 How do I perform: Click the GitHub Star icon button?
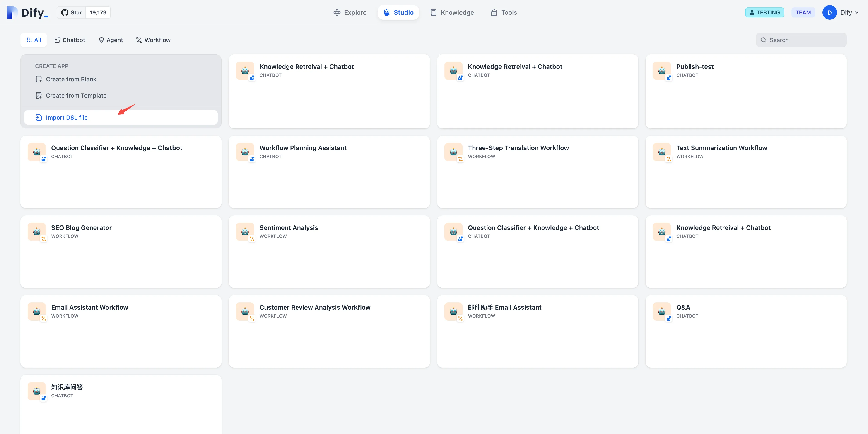[65, 12]
